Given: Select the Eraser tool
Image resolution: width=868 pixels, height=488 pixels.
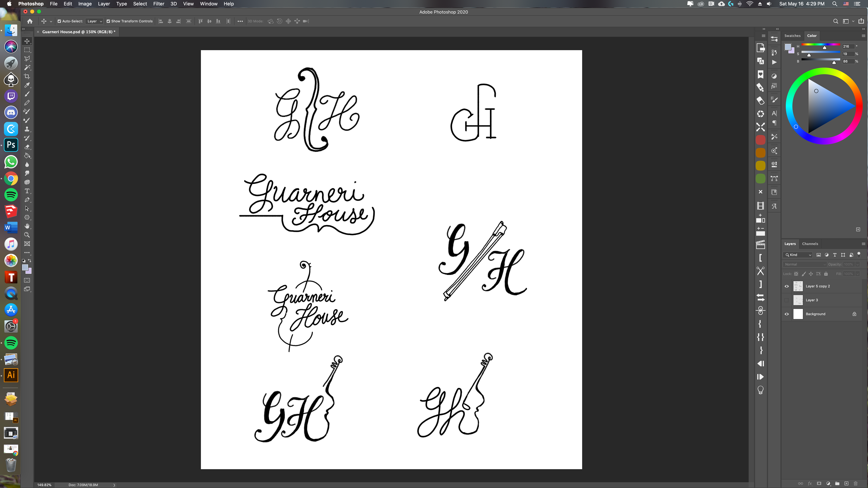Looking at the screenshot, I should pos(27,147).
